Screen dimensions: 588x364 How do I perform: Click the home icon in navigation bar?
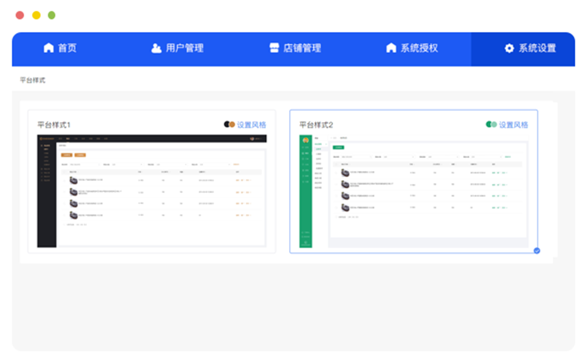(x=48, y=48)
